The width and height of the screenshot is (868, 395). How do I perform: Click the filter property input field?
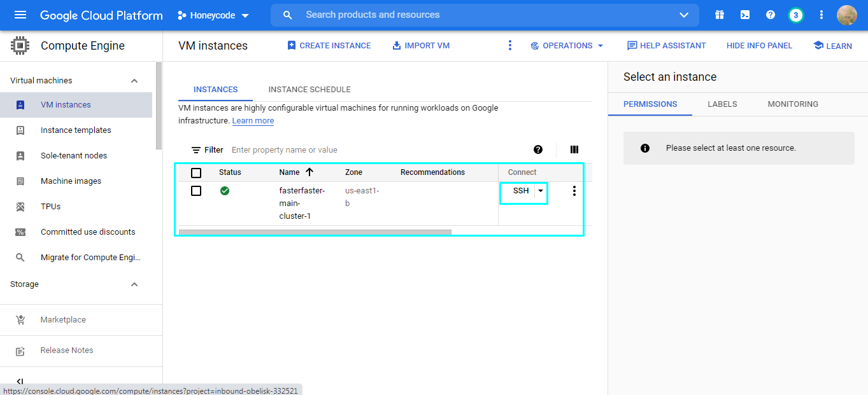click(376, 150)
